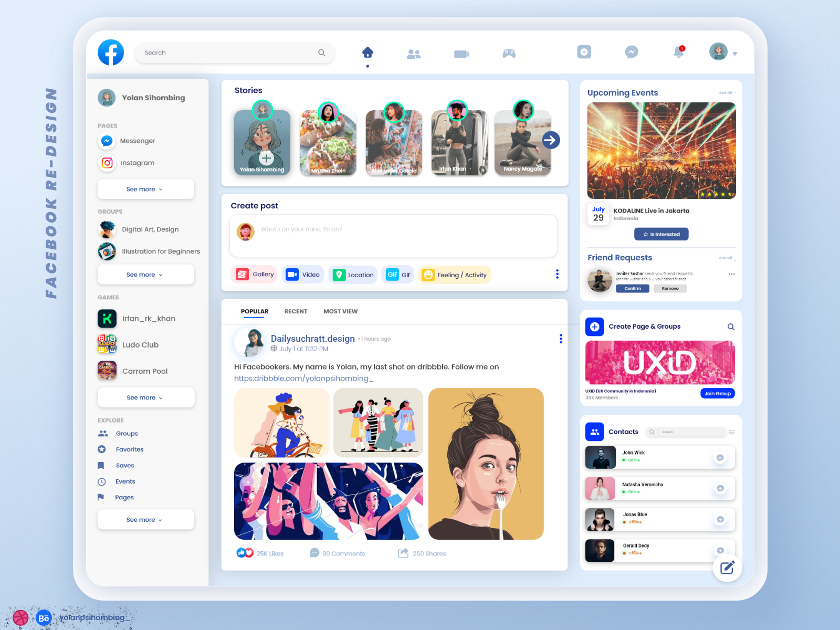840x630 pixels.
Task: Open the Watch video section icon
Action: click(461, 53)
